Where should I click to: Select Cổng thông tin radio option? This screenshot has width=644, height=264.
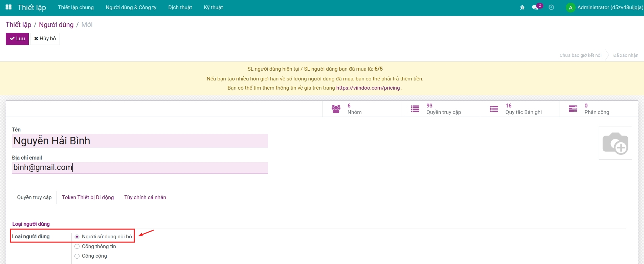click(77, 246)
